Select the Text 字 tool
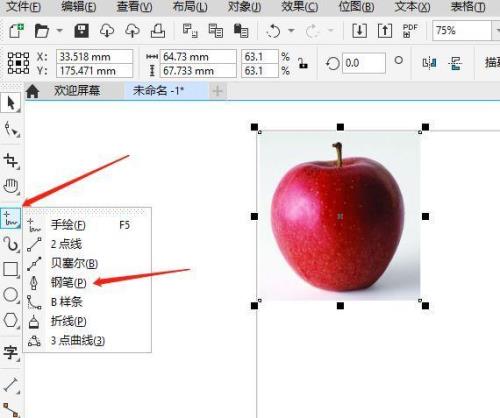500x418 pixels. click(11, 352)
